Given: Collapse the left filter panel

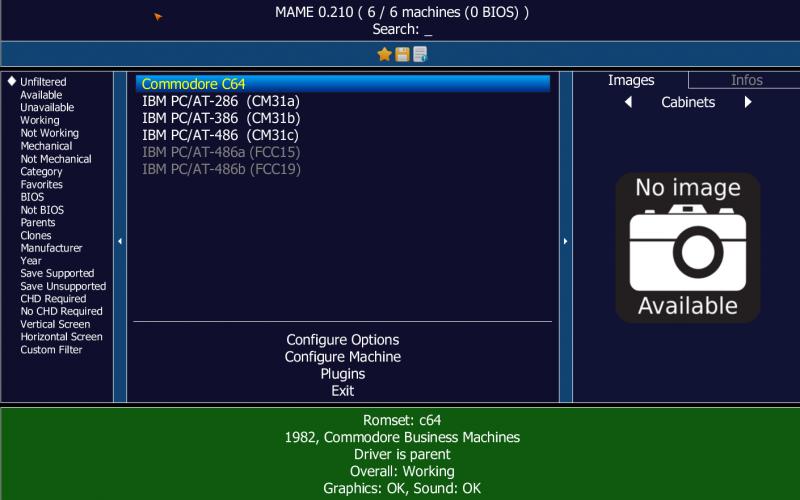Looking at the screenshot, I should 120,241.
